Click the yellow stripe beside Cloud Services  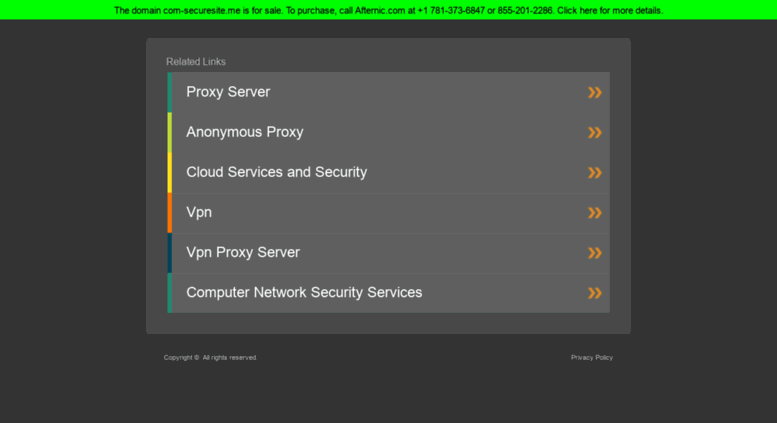click(x=169, y=173)
